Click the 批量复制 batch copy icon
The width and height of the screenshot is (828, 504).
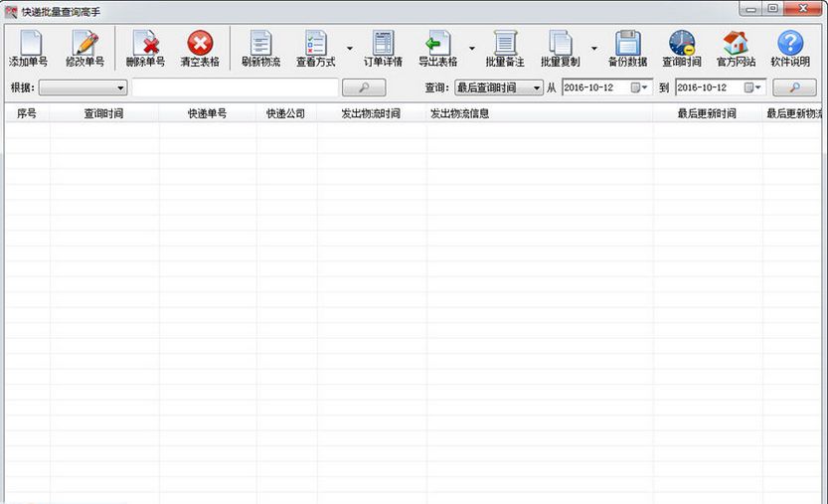tap(561, 49)
